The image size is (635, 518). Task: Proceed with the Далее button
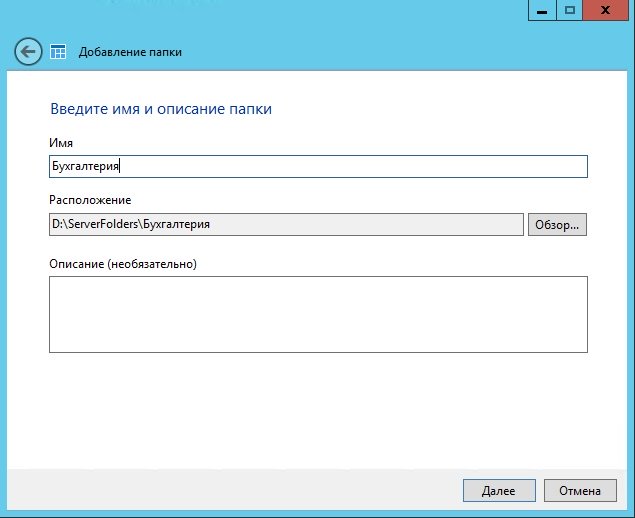tap(499, 490)
